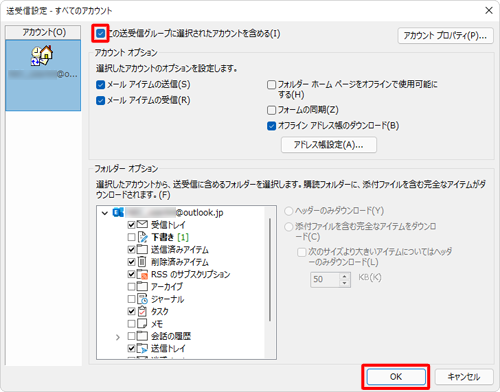Uncheck the 削除済みアイテム folder checkbox
Image resolution: width=500 pixels, height=392 pixels.
pyautogui.click(x=131, y=262)
